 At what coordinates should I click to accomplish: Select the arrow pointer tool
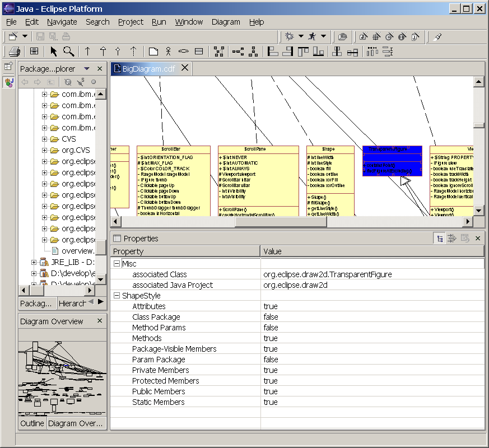pos(54,52)
